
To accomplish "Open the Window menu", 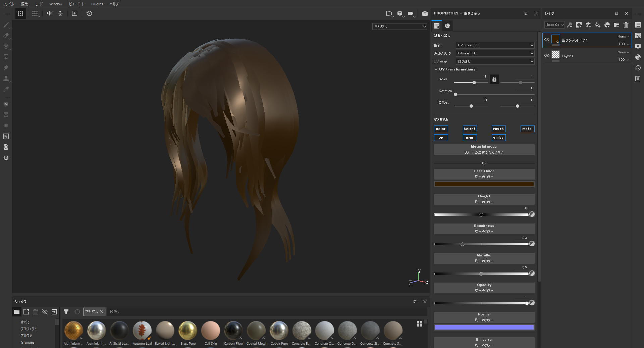I will (x=55, y=4).
